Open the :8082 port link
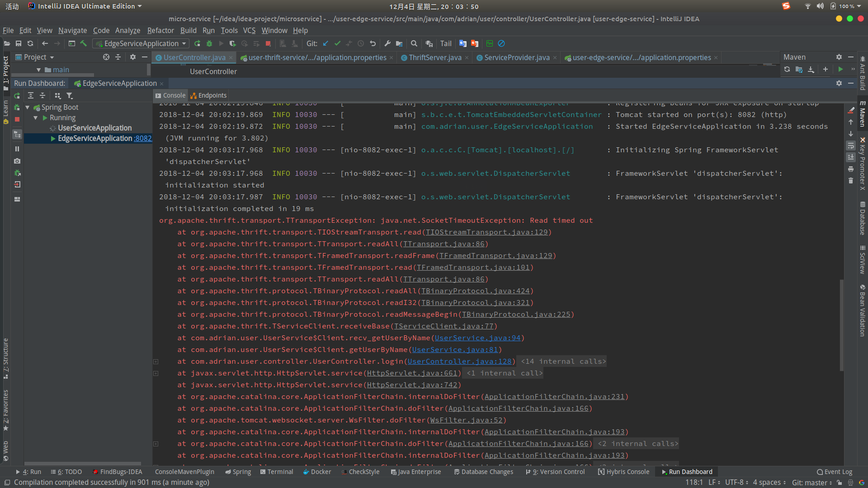 pos(143,138)
